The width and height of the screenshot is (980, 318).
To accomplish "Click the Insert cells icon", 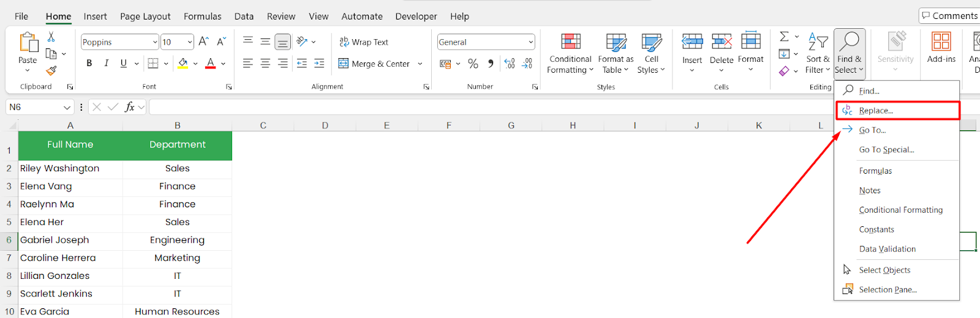I will click(x=692, y=42).
